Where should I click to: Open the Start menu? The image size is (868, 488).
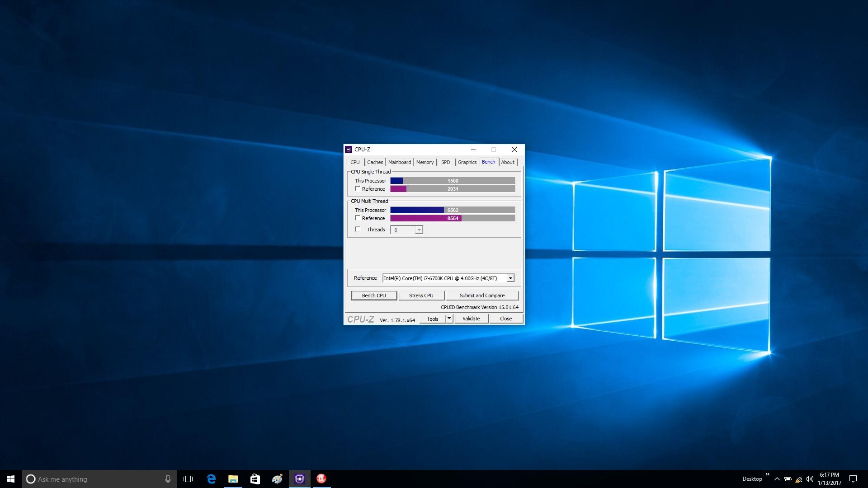(x=11, y=479)
